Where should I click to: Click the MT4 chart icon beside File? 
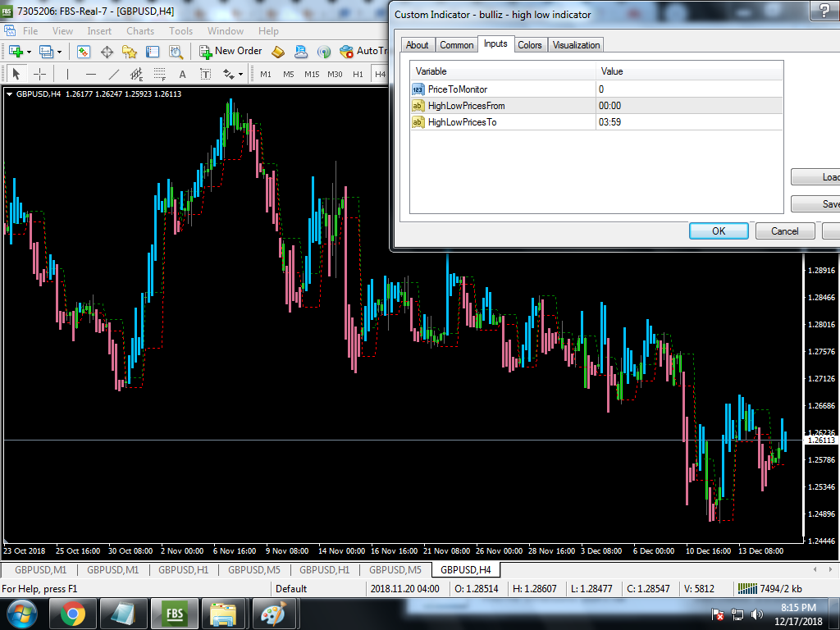click(x=10, y=30)
